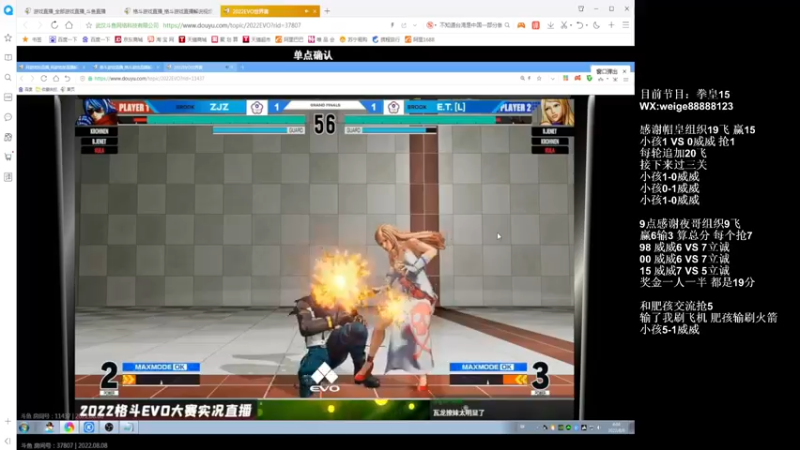Go back with the outer browser back arrow

pos(26,25)
